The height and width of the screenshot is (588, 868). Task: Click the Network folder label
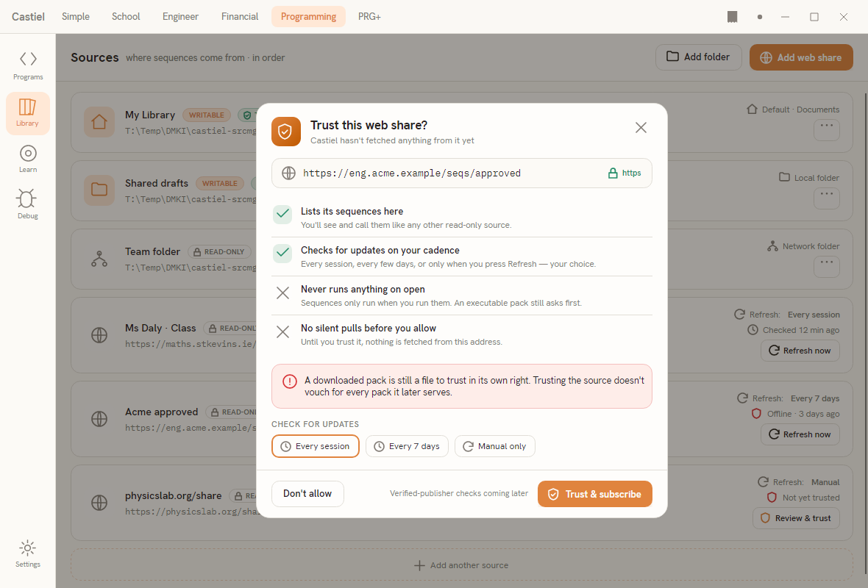point(811,246)
